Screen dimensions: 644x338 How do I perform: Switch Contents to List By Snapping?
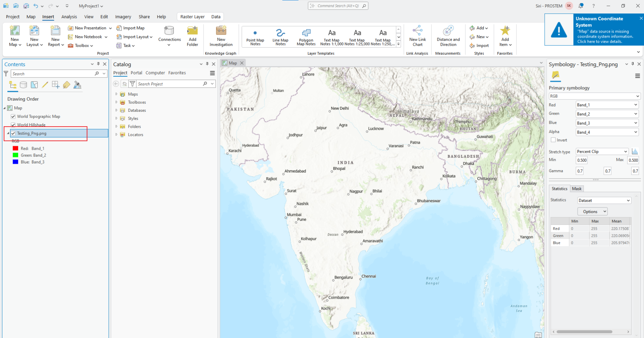pos(56,85)
